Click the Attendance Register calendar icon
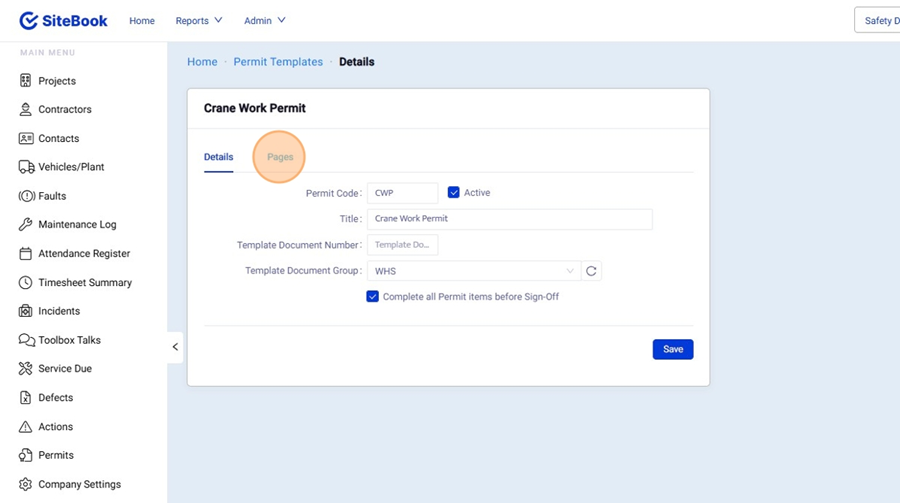Screen dimensions: 900x503 26,254
